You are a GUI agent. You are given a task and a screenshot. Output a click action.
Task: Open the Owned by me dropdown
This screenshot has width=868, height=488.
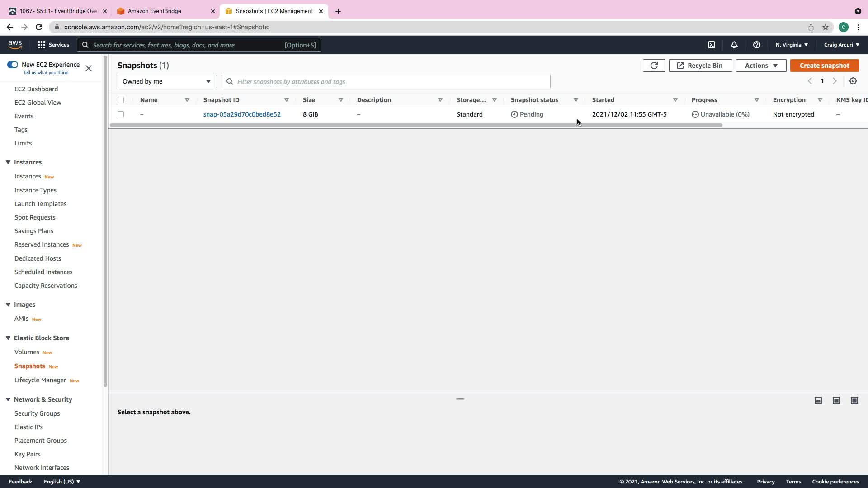coord(167,81)
